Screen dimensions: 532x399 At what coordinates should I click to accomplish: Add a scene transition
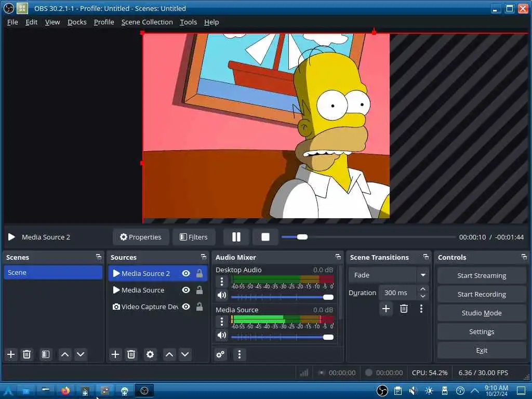[x=386, y=309]
